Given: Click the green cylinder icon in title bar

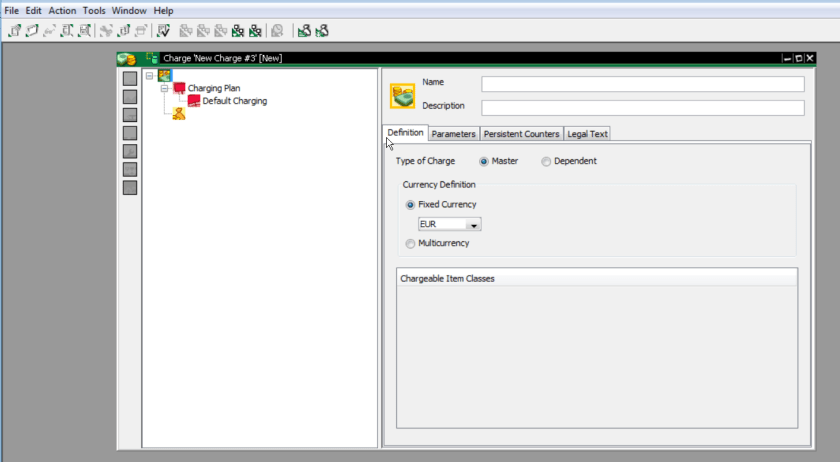Looking at the screenshot, I should point(152,58).
